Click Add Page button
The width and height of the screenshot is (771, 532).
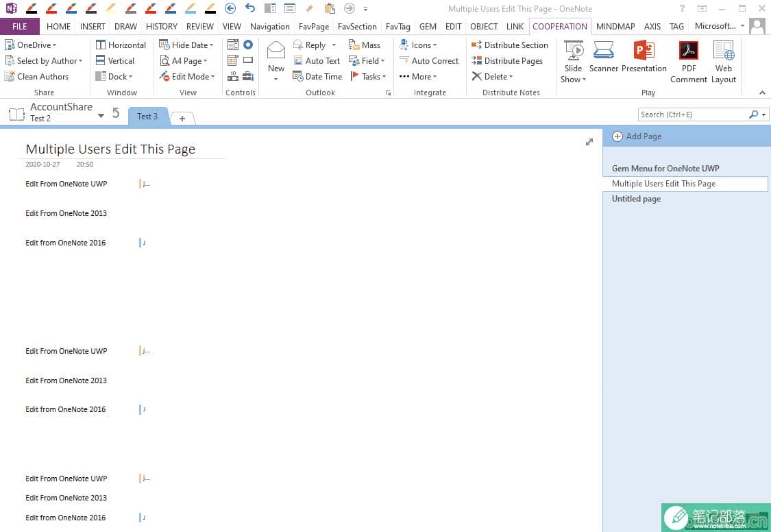coord(637,136)
